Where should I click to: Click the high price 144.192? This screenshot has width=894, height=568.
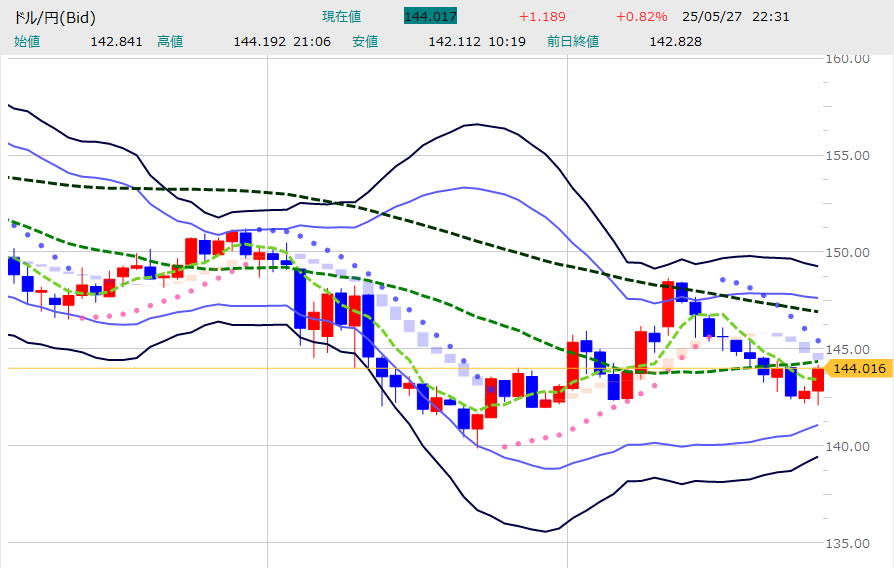259,42
